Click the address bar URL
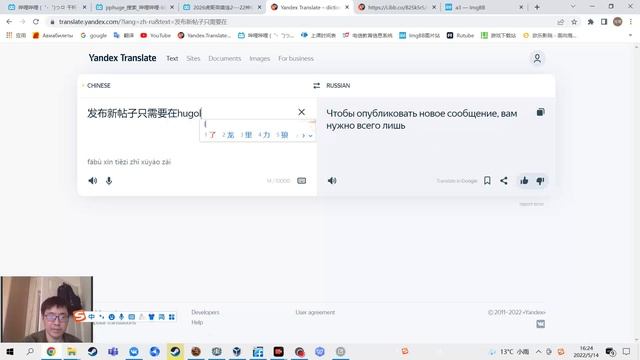The width and height of the screenshot is (640, 360). pos(142,22)
